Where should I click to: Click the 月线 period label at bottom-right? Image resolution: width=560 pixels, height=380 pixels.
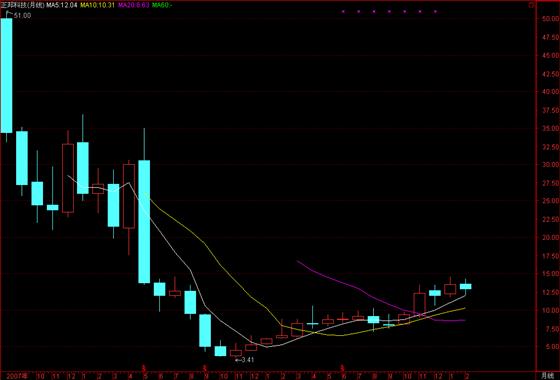547,376
